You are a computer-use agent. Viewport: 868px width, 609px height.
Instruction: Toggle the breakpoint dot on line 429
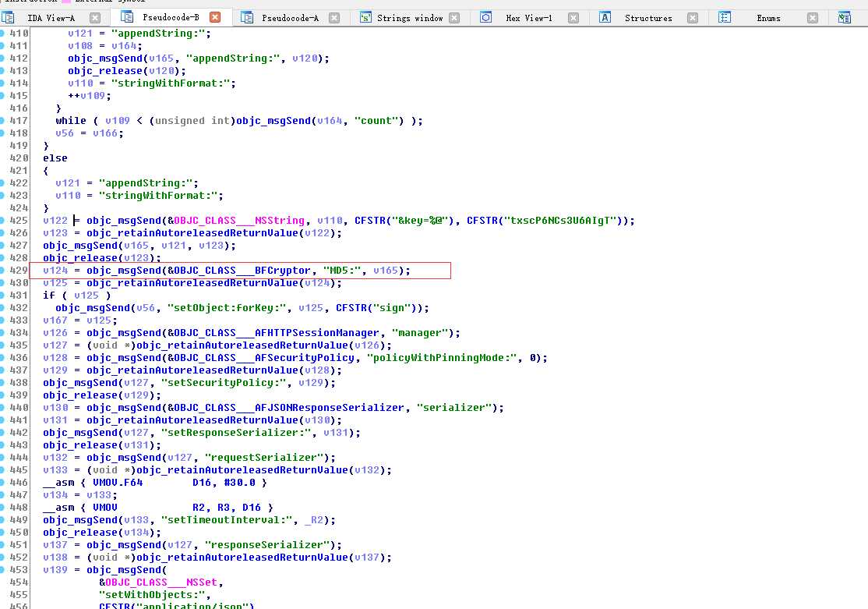point(3,271)
